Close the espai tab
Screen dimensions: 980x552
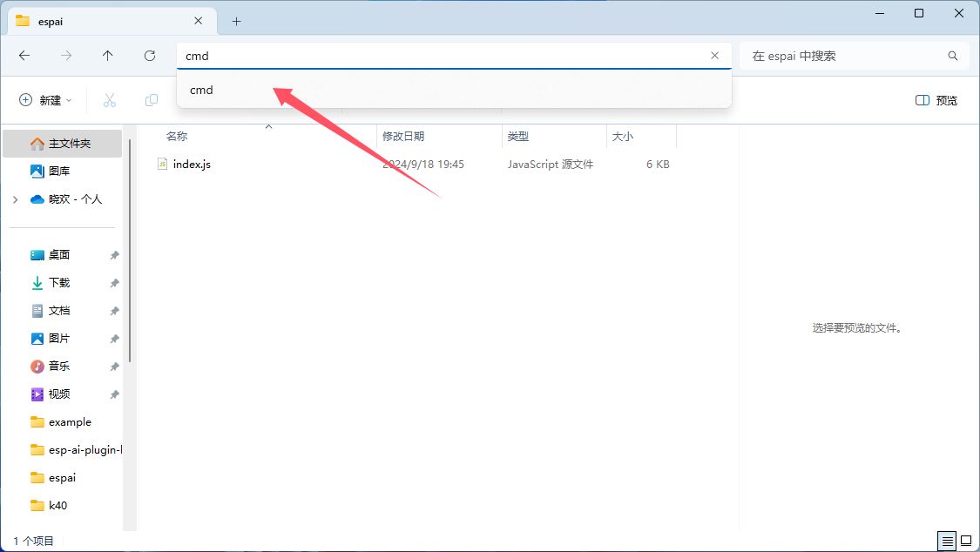coord(201,21)
